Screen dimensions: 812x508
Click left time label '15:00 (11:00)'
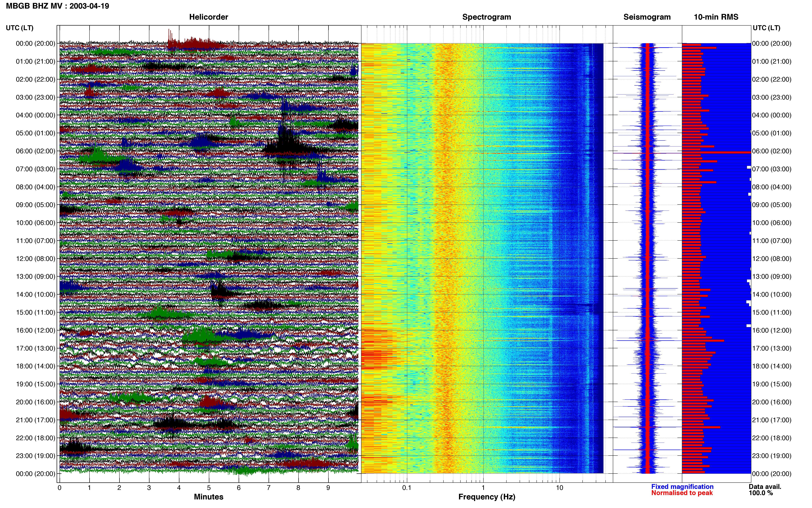(x=36, y=312)
